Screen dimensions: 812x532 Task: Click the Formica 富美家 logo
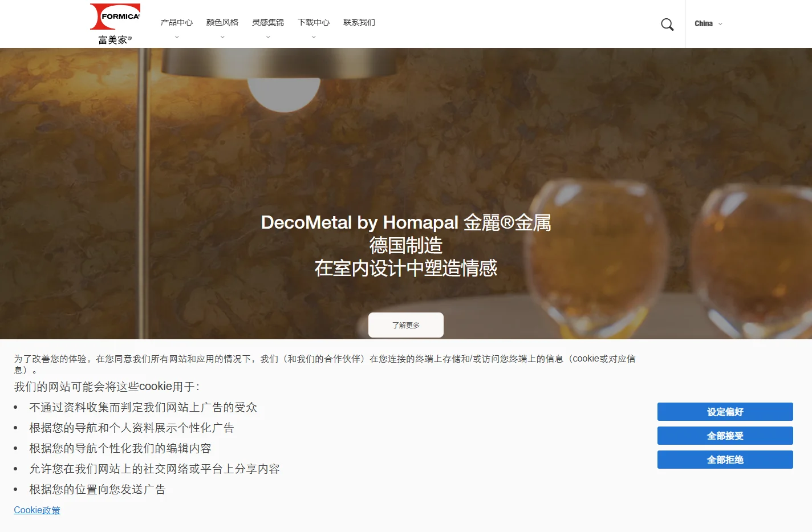point(115,24)
